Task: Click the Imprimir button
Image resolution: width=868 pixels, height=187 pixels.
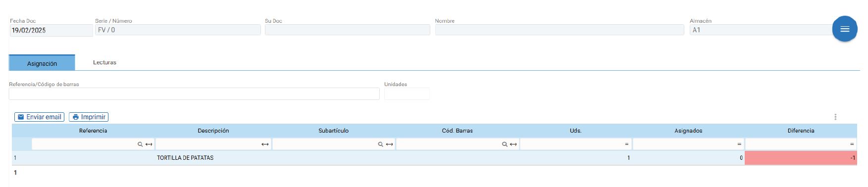Action: pos(89,117)
